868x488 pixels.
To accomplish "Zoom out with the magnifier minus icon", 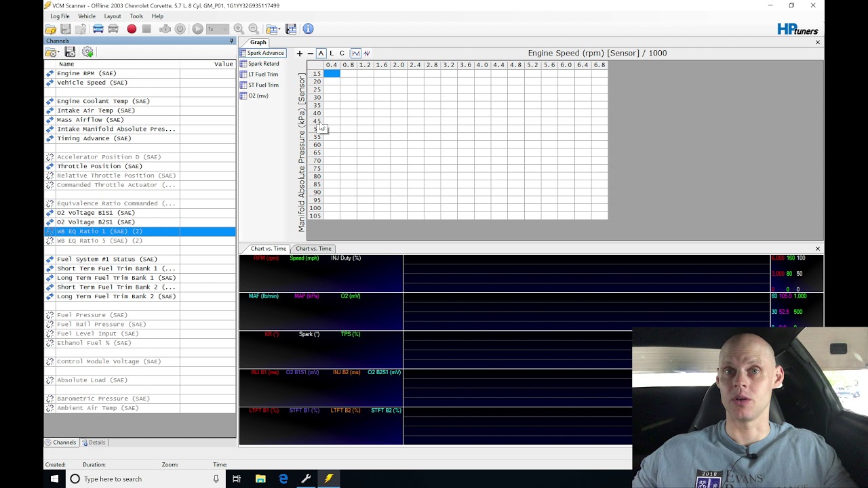I will (254, 29).
